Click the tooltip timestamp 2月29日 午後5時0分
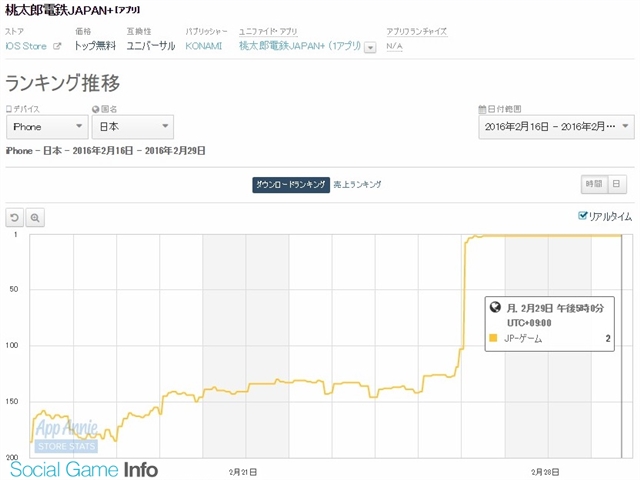The image size is (640, 480). pos(555,308)
